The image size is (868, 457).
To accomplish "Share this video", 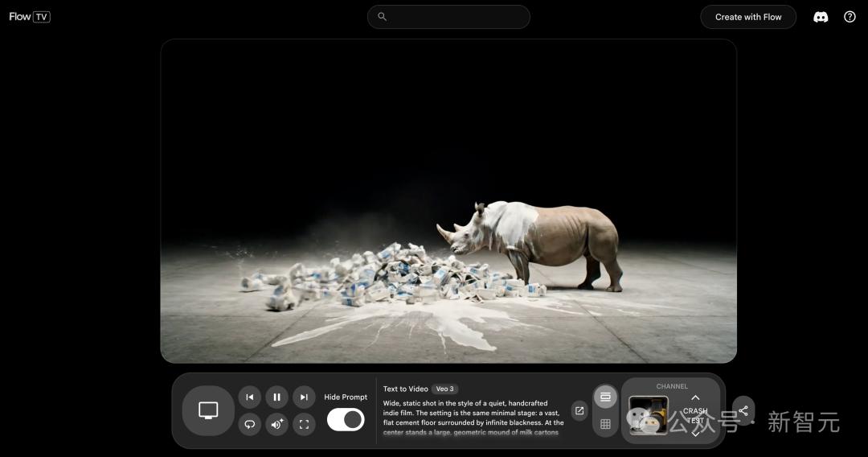I will point(743,411).
